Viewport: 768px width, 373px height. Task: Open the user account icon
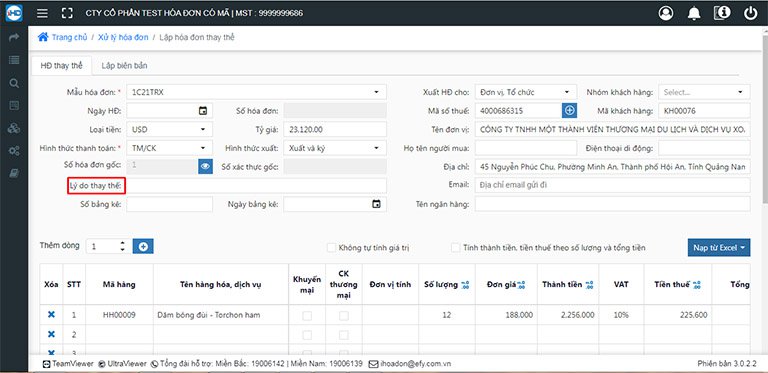tap(666, 13)
